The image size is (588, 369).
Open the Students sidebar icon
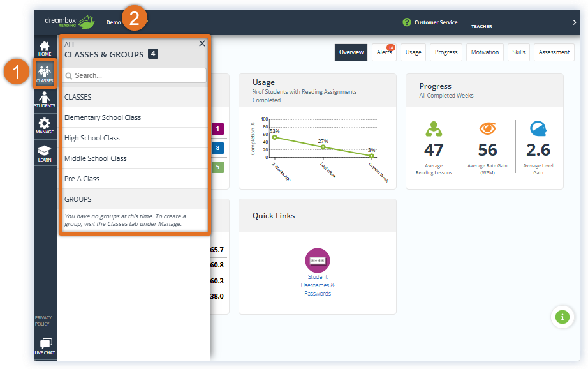45,100
